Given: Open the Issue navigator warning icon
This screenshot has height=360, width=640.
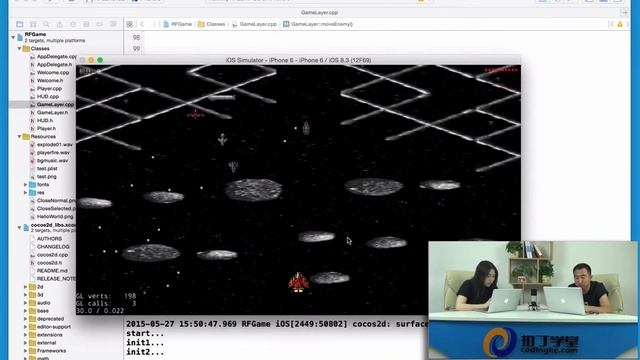Looking at the screenshot, I should (60, 24).
